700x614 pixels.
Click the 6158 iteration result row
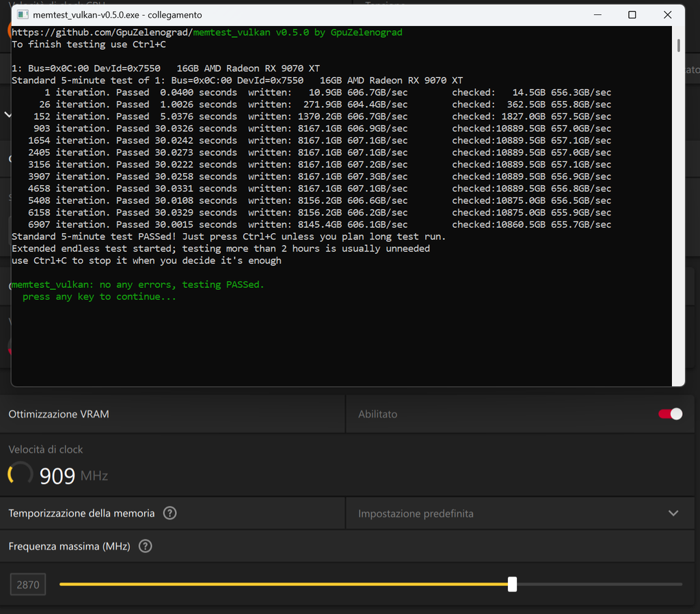tap(319, 213)
